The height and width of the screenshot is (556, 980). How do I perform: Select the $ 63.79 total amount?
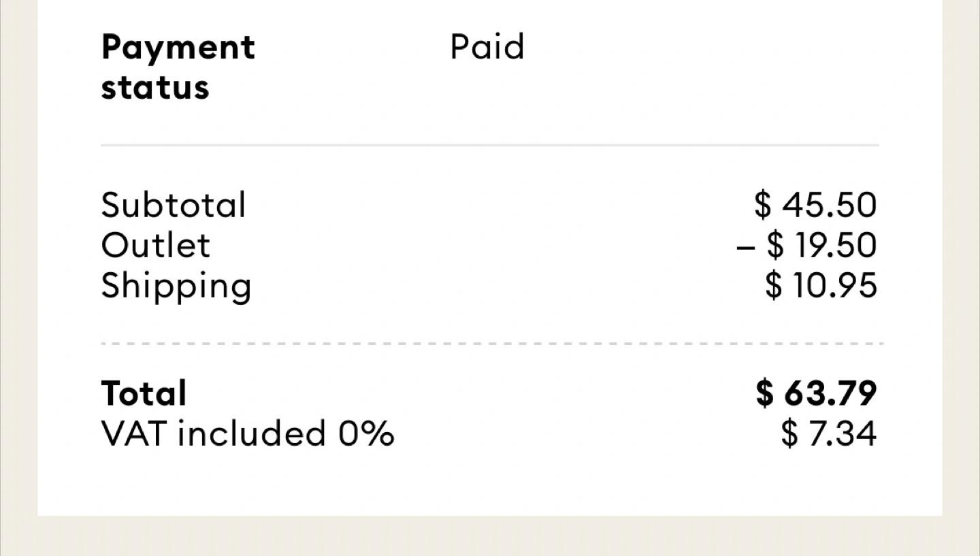click(x=816, y=393)
